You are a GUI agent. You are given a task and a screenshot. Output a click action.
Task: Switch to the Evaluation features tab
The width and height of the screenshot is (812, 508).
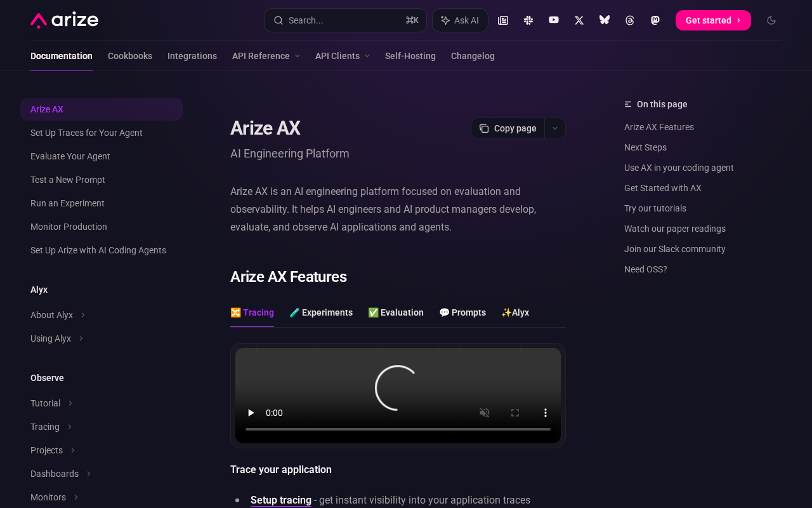point(396,312)
